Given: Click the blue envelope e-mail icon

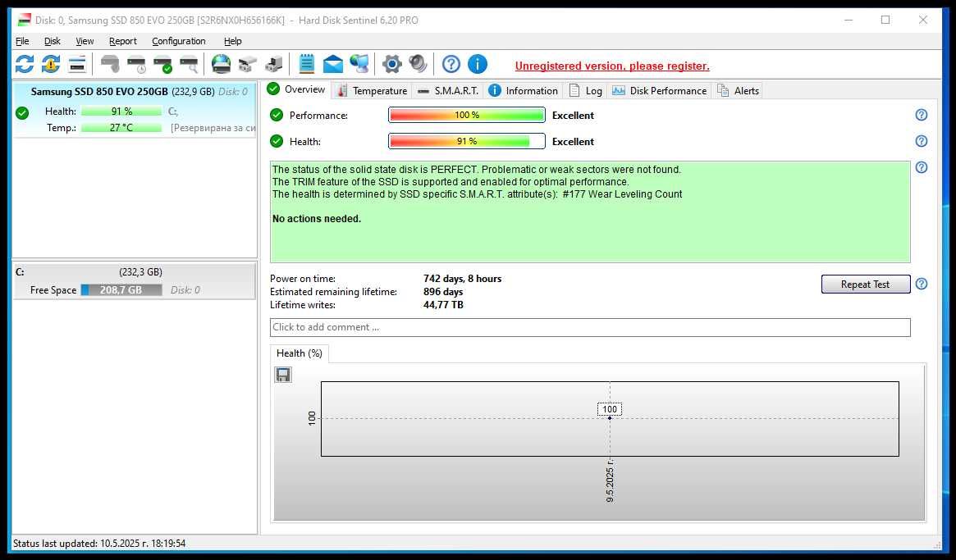Looking at the screenshot, I should click(333, 63).
